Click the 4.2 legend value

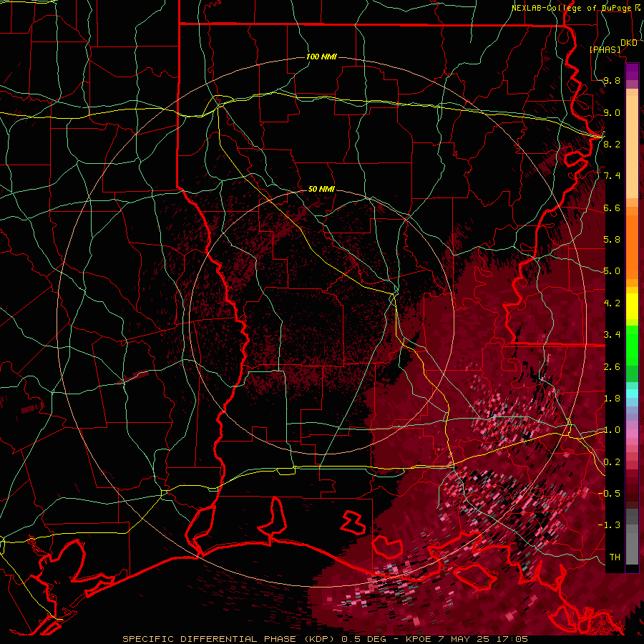click(x=612, y=303)
